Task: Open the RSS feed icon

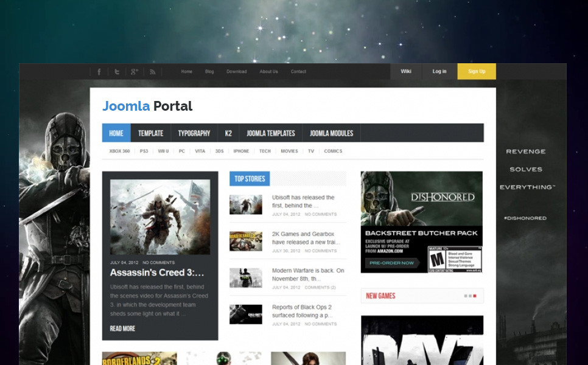Action: click(x=153, y=72)
